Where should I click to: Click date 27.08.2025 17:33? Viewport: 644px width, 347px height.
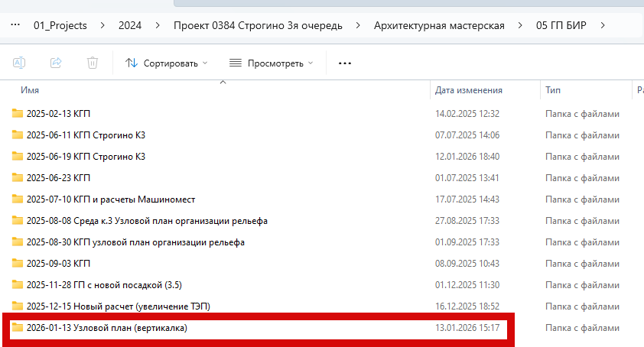[467, 221]
